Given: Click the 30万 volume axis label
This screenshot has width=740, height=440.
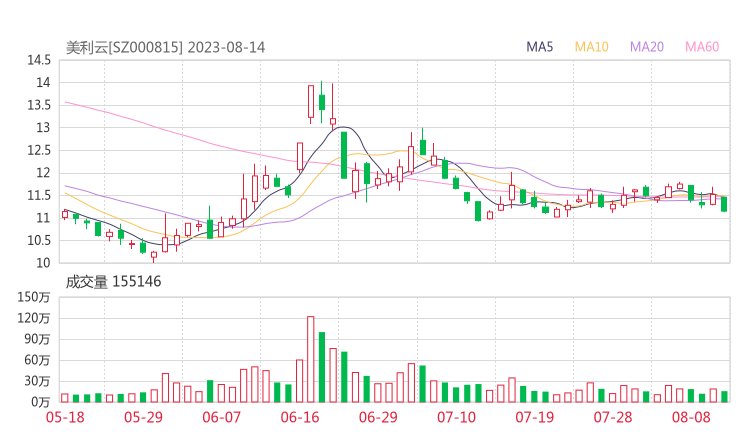Looking at the screenshot, I should coord(37,381).
